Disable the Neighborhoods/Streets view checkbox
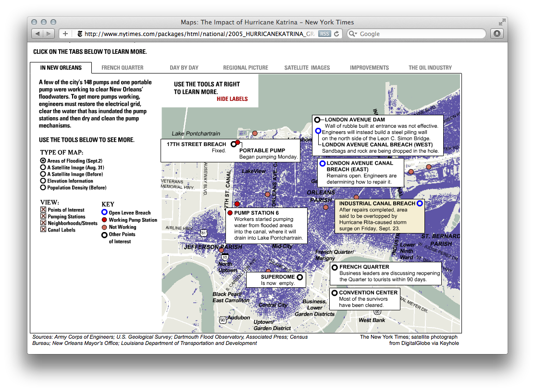Image resolution: width=535 pixels, height=392 pixels. pos(44,222)
